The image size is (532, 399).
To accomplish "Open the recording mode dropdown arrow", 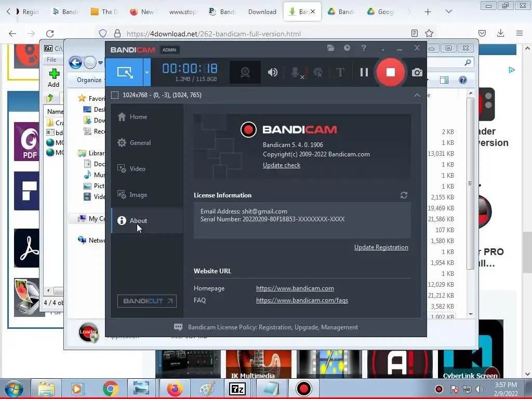I will pos(147,72).
